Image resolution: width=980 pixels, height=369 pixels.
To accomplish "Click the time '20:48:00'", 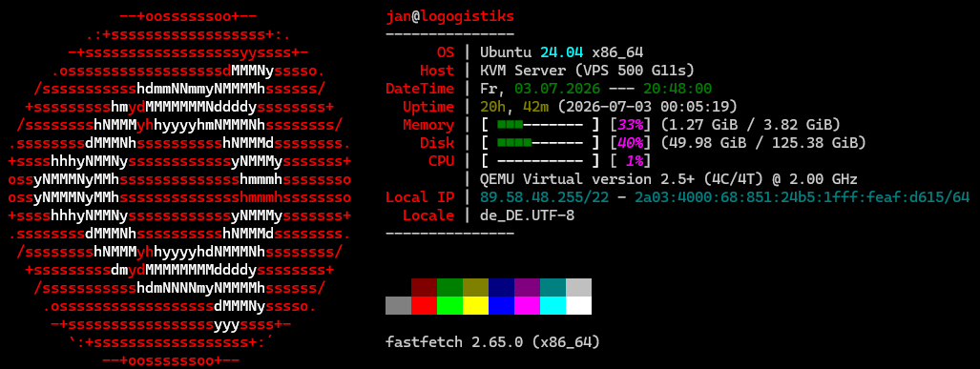I will click(678, 88).
